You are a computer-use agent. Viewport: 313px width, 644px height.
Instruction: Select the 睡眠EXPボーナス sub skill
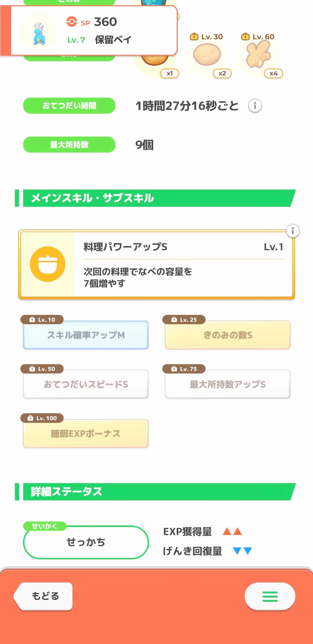[x=86, y=434]
